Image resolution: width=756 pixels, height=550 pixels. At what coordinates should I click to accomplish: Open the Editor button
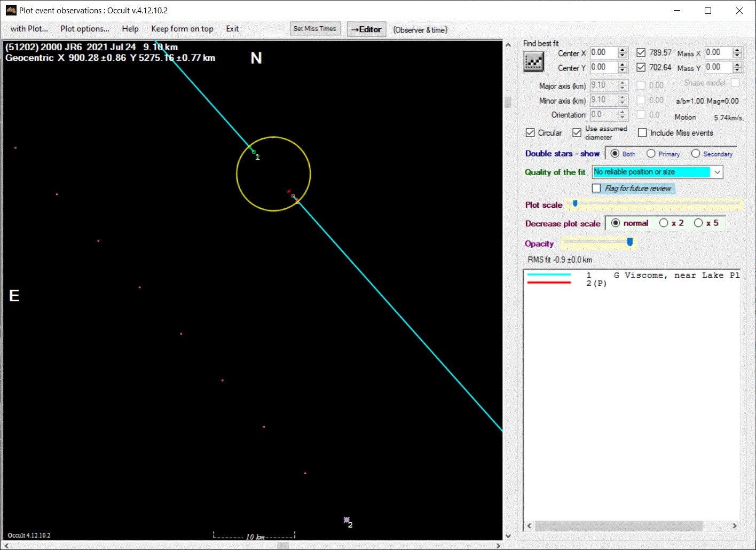tap(366, 29)
